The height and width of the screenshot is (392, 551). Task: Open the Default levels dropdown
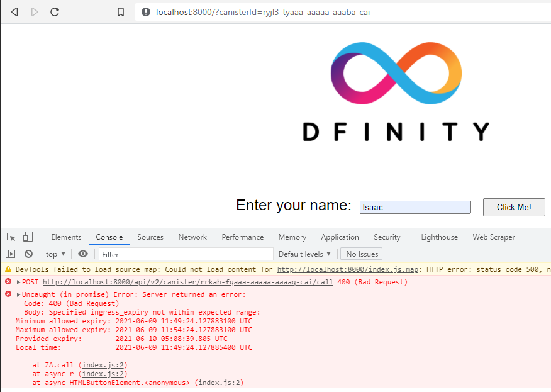pos(304,254)
